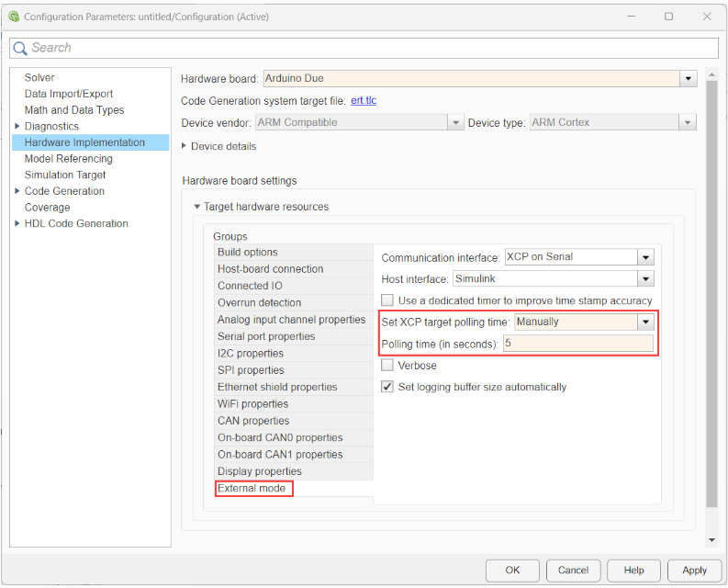Open the Host interface dropdown

click(x=645, y=278)
